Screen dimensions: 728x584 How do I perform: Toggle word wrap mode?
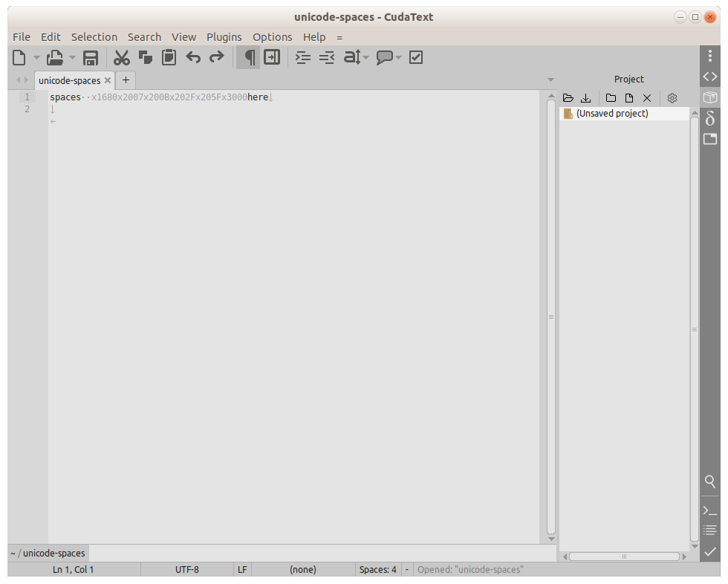click(x=271, y=57)
